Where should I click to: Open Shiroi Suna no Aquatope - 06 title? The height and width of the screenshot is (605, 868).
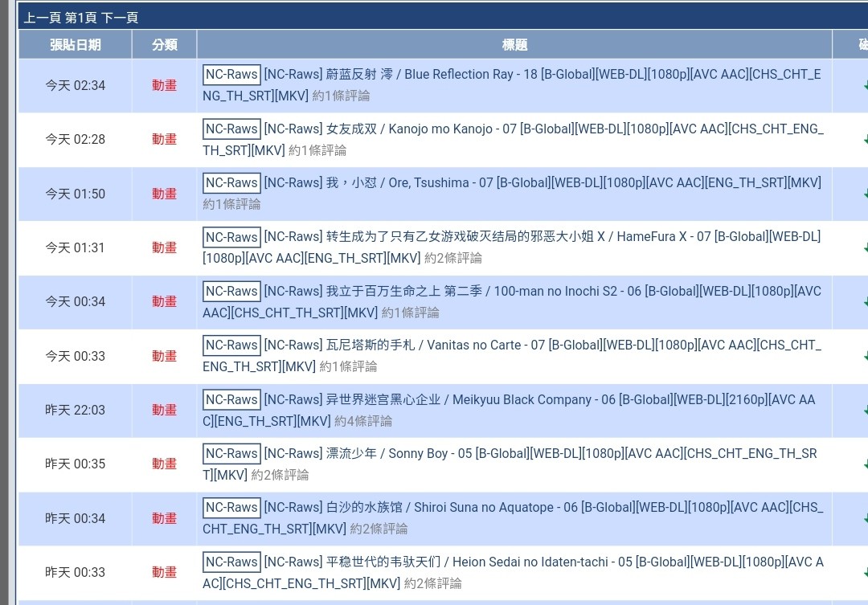tap(514, 518)
